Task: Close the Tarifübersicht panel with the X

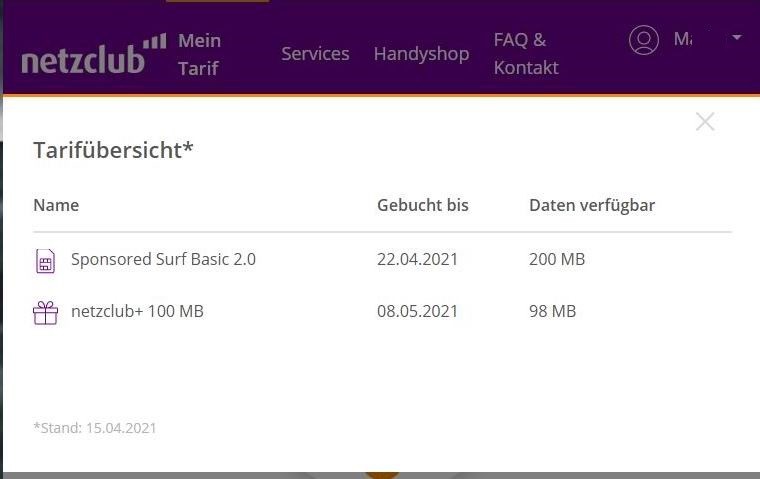Action: click(x=705, y=122)
